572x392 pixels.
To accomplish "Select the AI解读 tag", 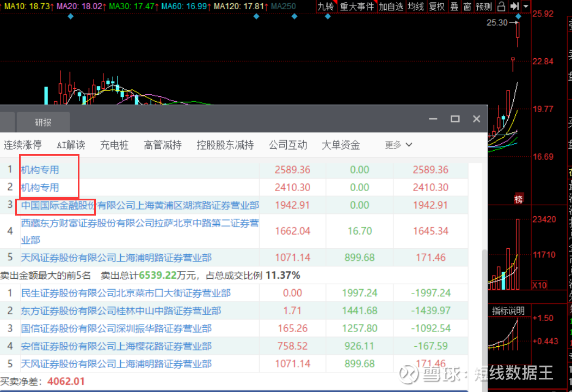I will point(71,145).
